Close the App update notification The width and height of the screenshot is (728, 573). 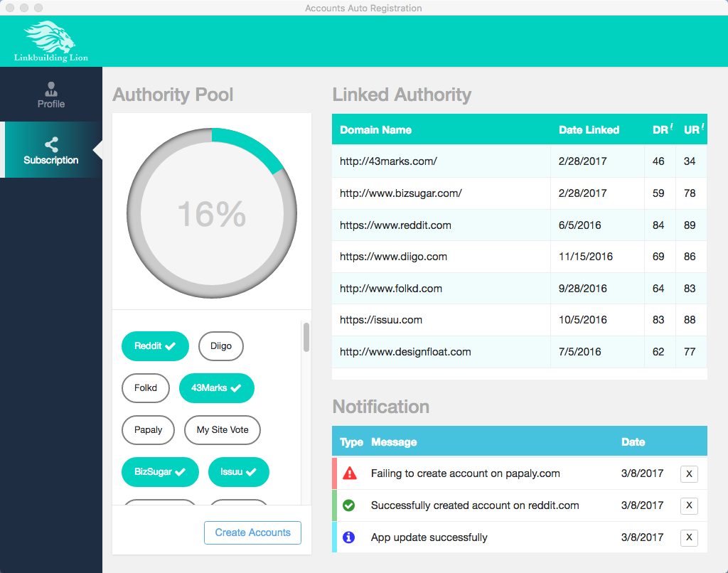click(688, 537)
